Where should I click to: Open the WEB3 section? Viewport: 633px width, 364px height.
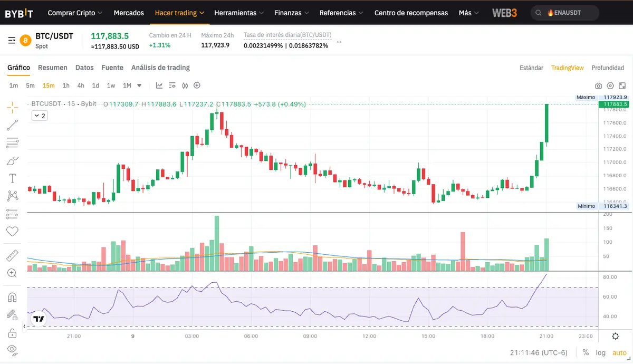coord(504,13)
